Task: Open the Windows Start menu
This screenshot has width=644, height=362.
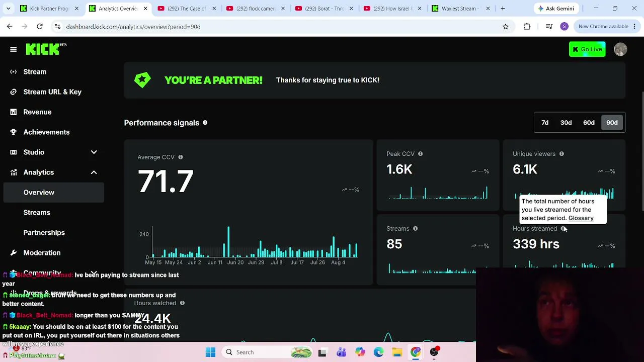Action: (210, 352)
